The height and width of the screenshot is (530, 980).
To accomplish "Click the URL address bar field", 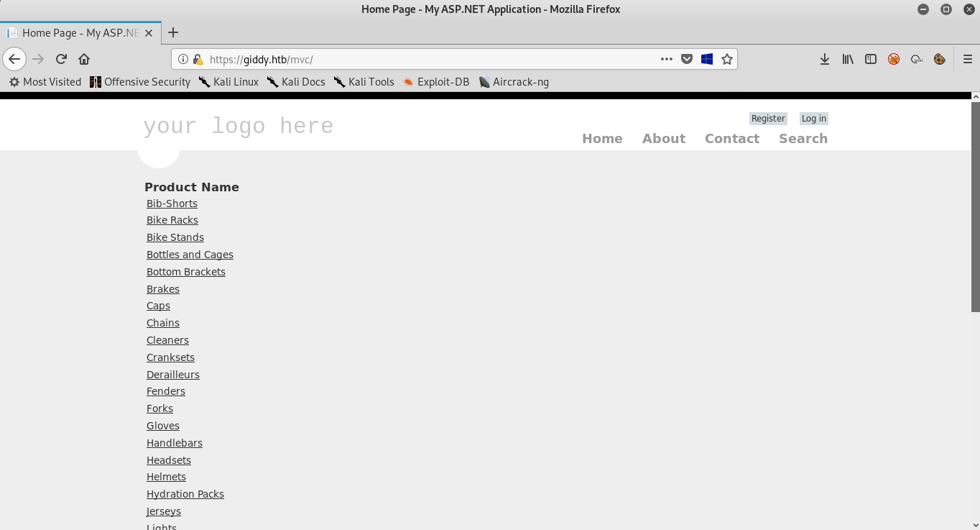I will [431, 59].
